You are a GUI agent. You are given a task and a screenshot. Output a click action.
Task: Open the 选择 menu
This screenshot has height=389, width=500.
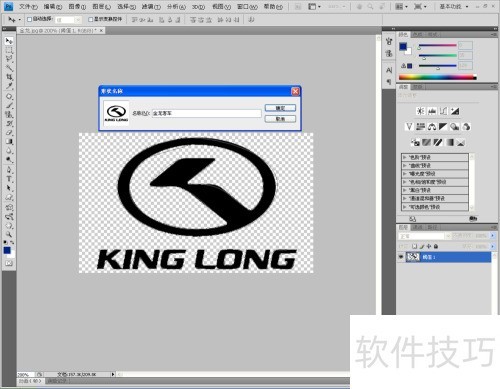(126, 6)
